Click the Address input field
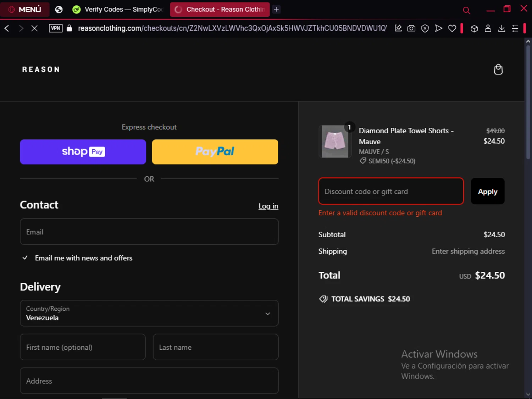 pos(149,381)
